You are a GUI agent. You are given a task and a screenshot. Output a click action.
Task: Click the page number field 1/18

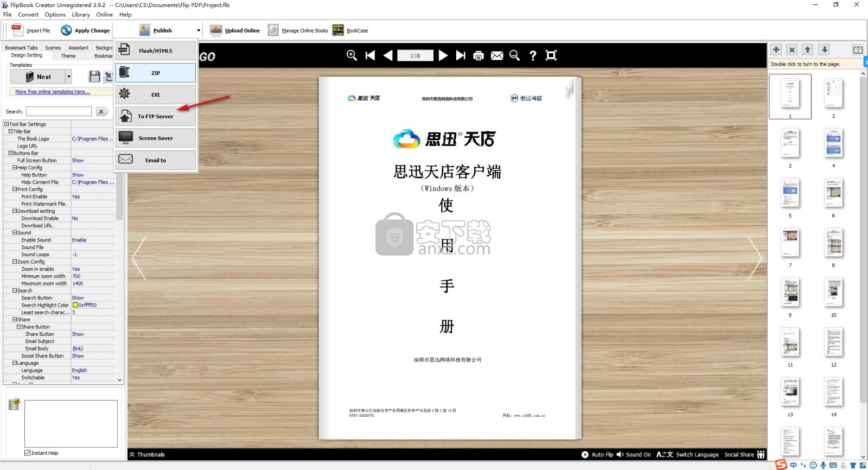[415, 55]
